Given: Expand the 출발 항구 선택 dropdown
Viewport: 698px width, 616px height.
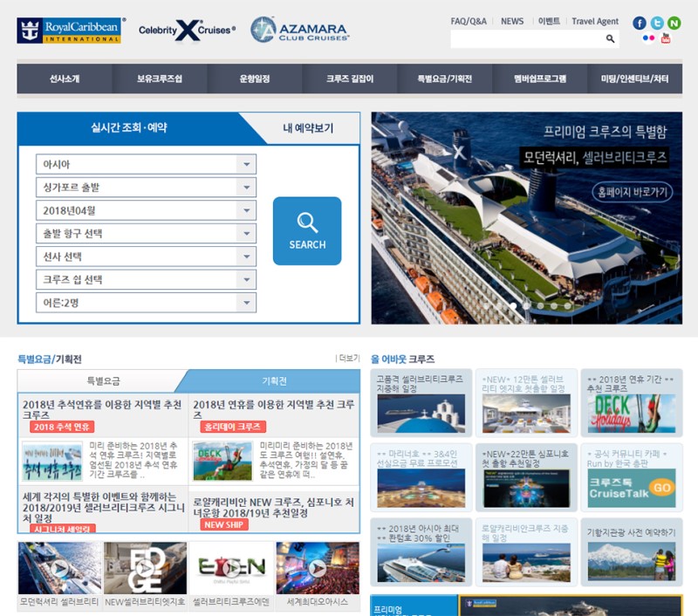Looking at the screenshot, I should [146, 234].
